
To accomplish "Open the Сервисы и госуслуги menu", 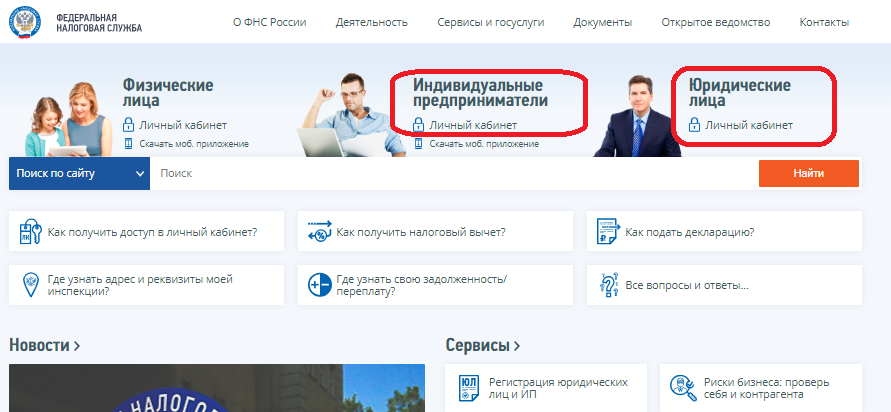I will tap(490, 22).
